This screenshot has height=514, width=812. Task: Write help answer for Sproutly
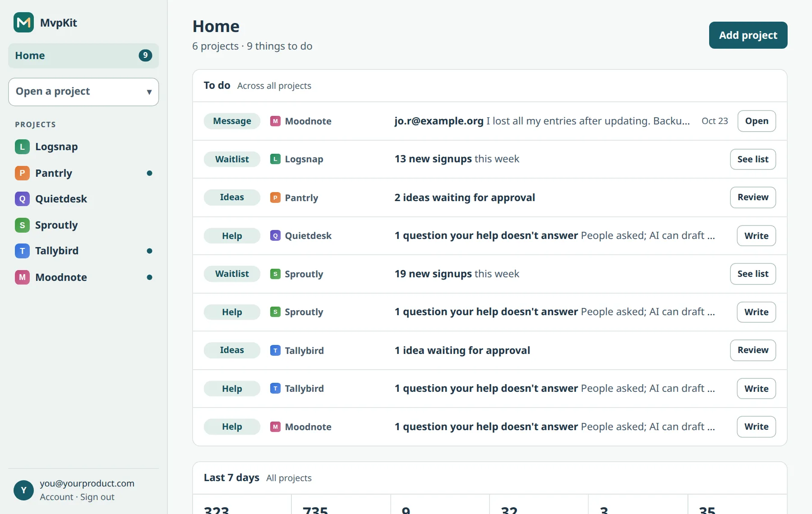point(757,312)
